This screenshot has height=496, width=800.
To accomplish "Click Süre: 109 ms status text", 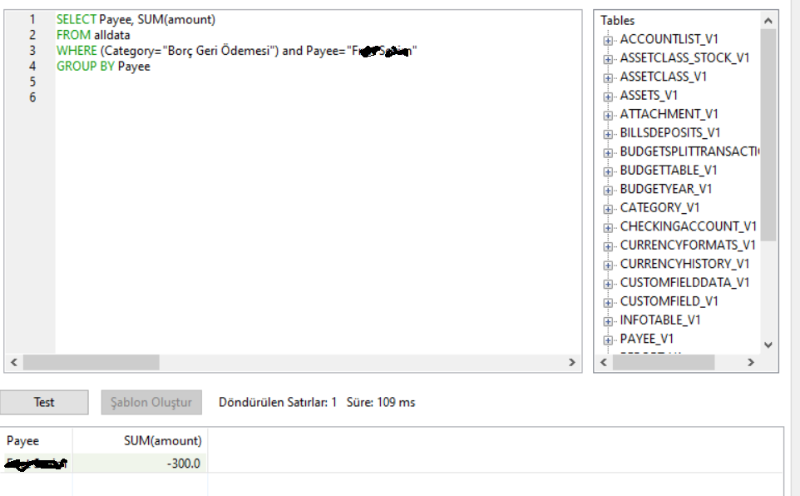I will coord(381,403).
